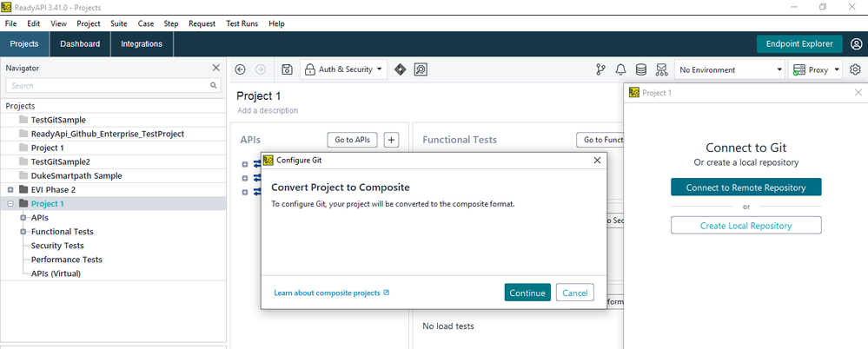Screen dimensions: 868x349
Task: Click the diamond icon beside Auth & Security
Action: (400, 69)
